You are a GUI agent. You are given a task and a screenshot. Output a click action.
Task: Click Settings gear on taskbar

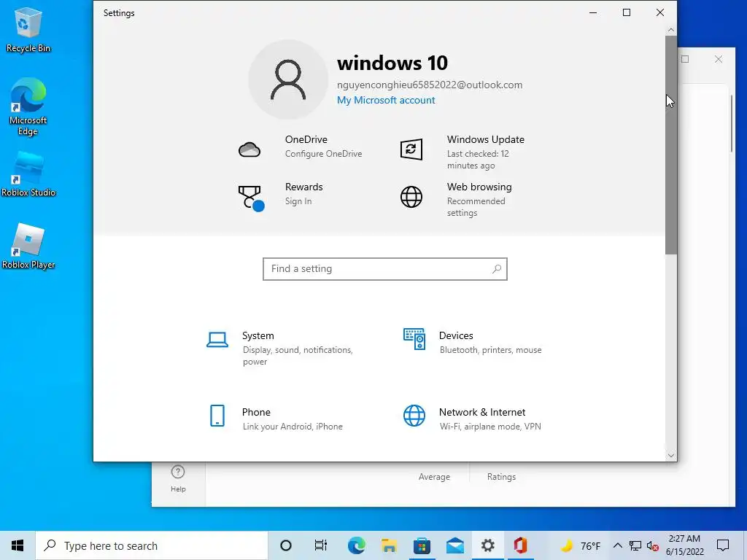(x=487, y=545)
